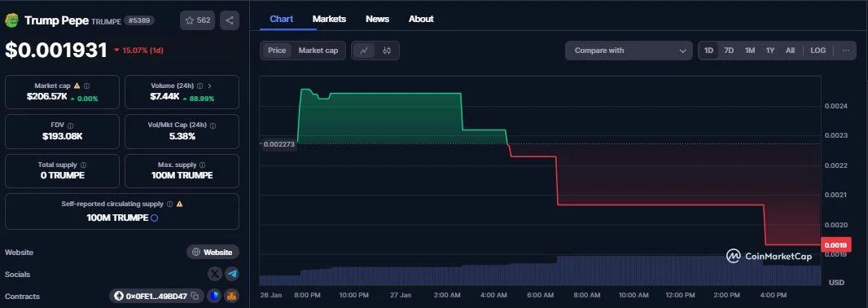Image resolution: width=868 pixels, height=308 pixels.
Task: Switch to the About tab
Action: (421, 19)
